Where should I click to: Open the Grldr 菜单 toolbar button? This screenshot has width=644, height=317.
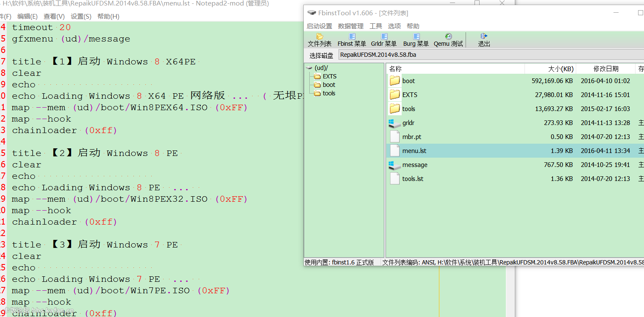[x=384, y=40]
